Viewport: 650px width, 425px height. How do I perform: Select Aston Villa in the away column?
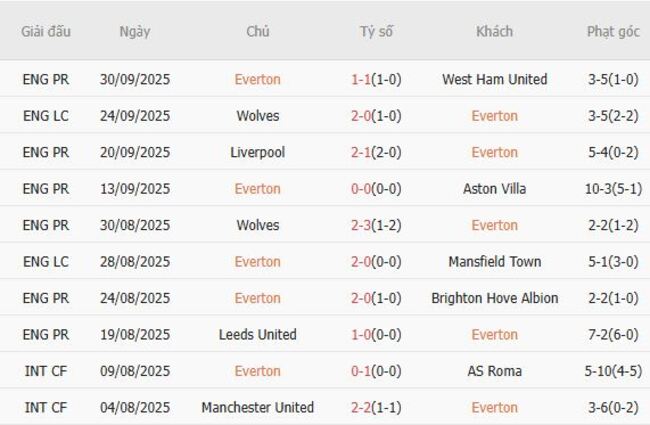(x=494, y=189)
